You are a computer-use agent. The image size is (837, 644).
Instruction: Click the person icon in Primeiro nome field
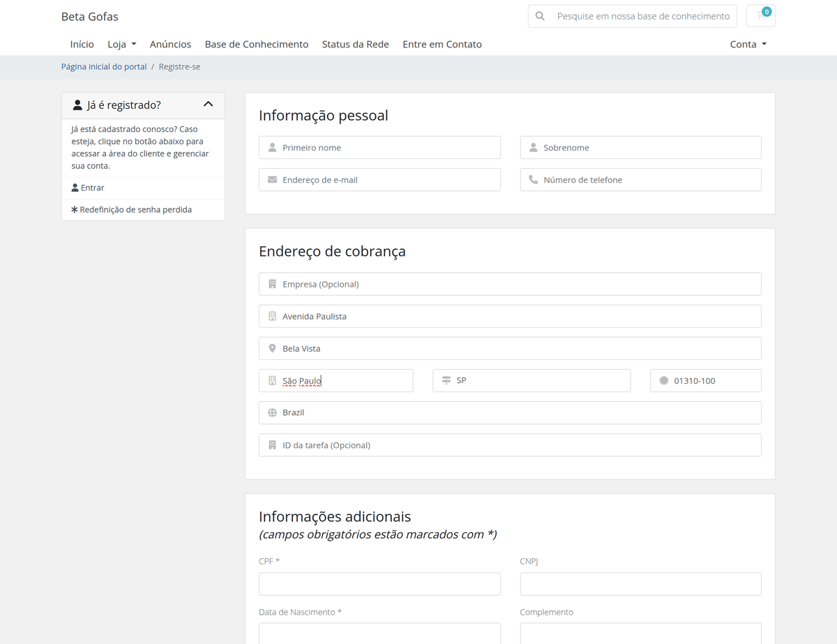click(273, 148)
